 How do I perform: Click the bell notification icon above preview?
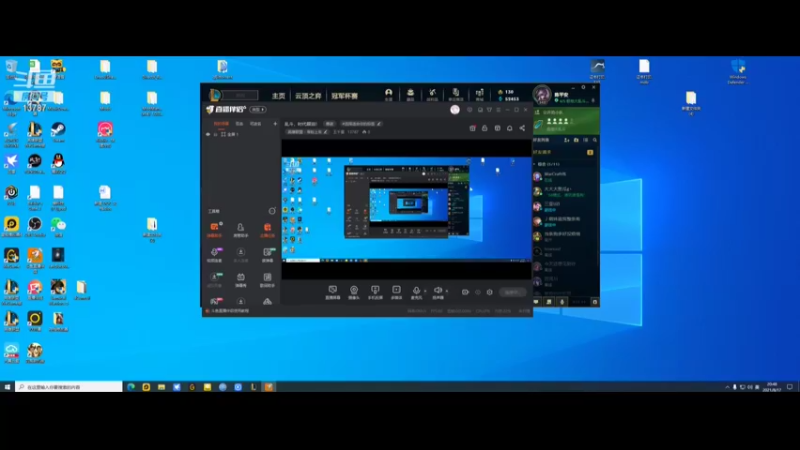[x=510, y=128]
